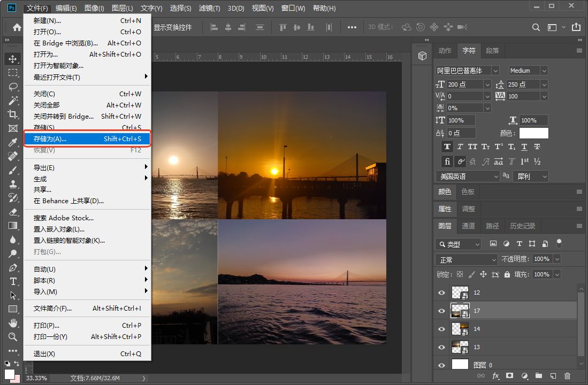Select layer 13 thumbnail
This screenshot has height=385, width=588.
coord(460,347)
